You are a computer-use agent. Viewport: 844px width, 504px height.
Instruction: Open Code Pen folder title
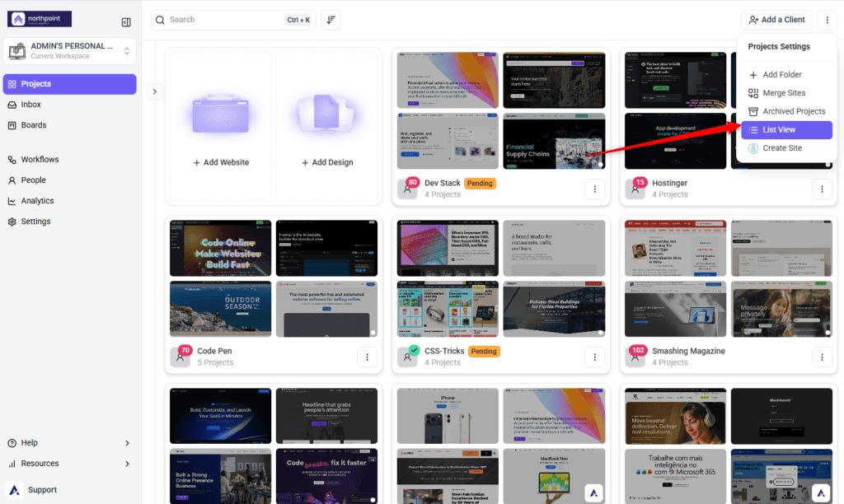pyautogui.click(x=214, y=351)
